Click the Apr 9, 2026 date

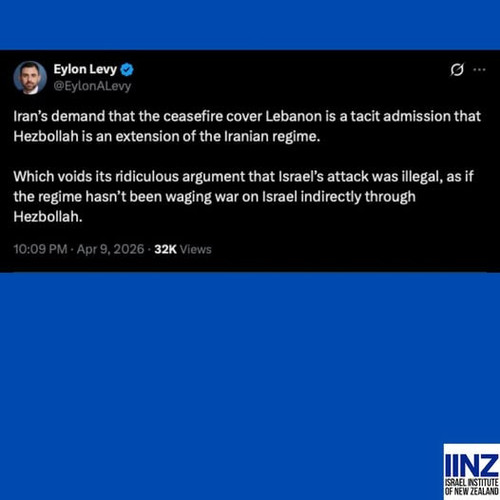(x=110, y=249)
